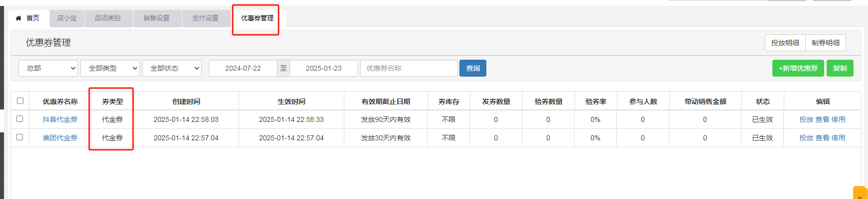Click the green +新增优惠券 button
The width and height of the screenshot is (868, 199).
pos(798,68)
